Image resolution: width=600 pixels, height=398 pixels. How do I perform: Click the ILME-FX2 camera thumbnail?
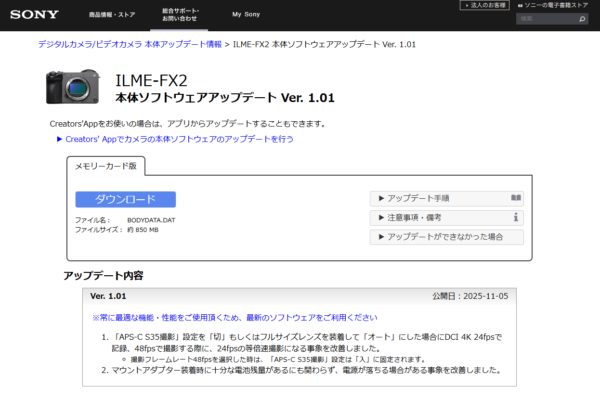point(73,86)
